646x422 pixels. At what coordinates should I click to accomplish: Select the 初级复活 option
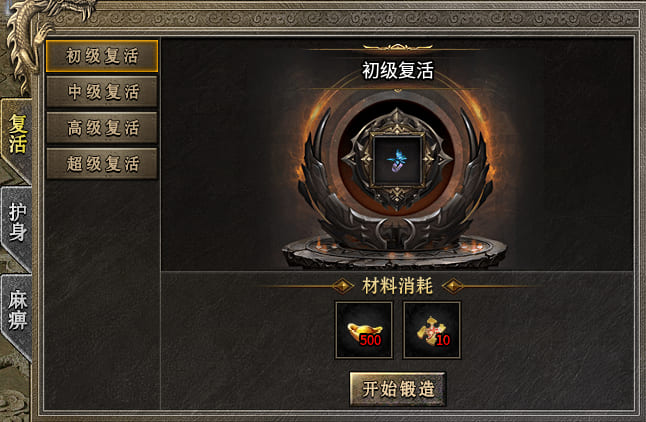102,56
